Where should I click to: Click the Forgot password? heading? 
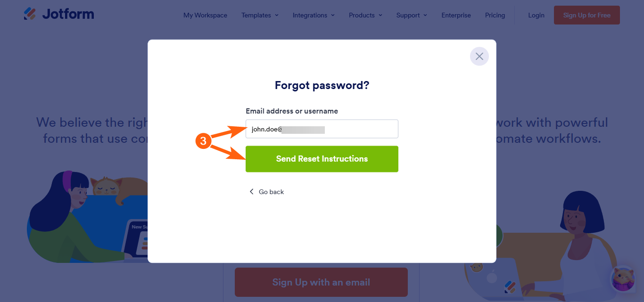[322, 85]
